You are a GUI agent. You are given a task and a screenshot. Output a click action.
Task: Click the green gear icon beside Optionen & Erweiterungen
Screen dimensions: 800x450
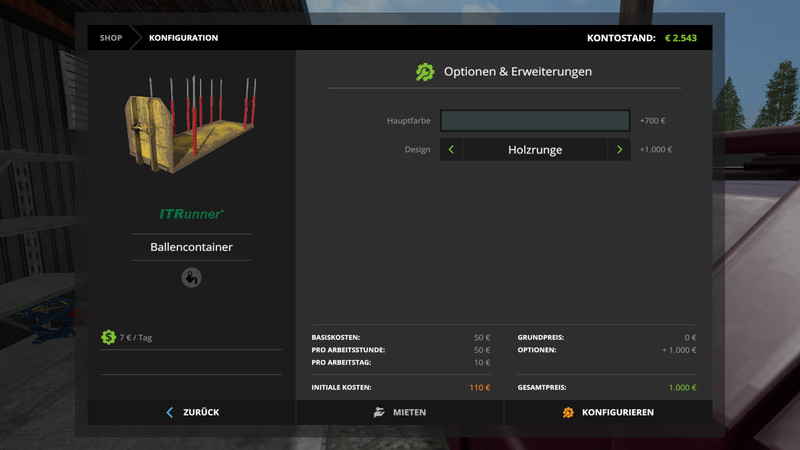(425, 72)
